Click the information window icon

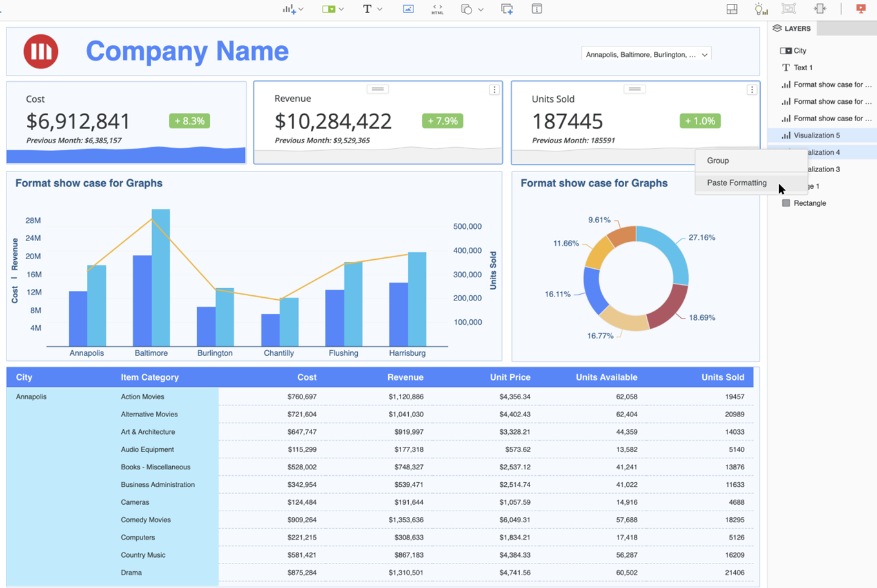[x=537, y=9]
